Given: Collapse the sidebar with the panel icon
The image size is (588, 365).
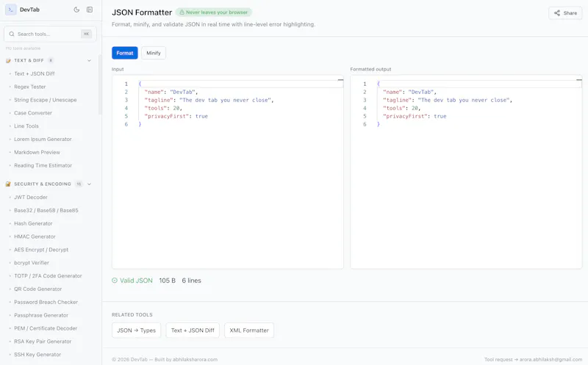Looking at the screenshot, I should [90, 10].
